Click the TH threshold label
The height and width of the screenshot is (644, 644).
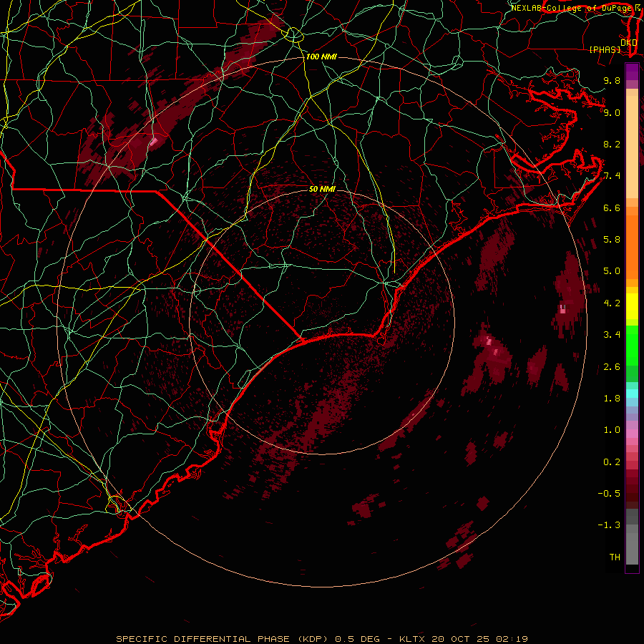click(x=615, y=557)
